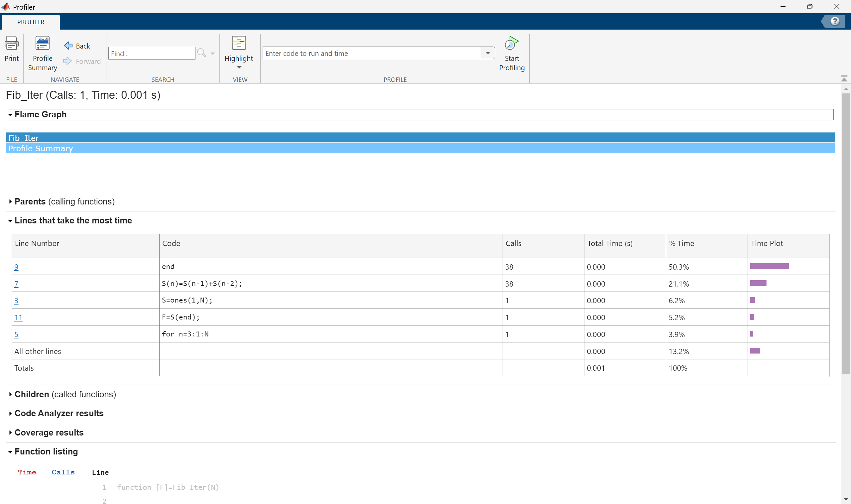
Task: Open the search options dropdown arrow
Action: point(213,53)
